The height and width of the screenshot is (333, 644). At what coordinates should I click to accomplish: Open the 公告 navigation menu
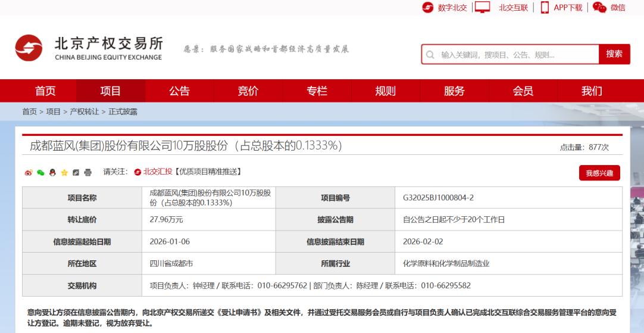(179, 91)
